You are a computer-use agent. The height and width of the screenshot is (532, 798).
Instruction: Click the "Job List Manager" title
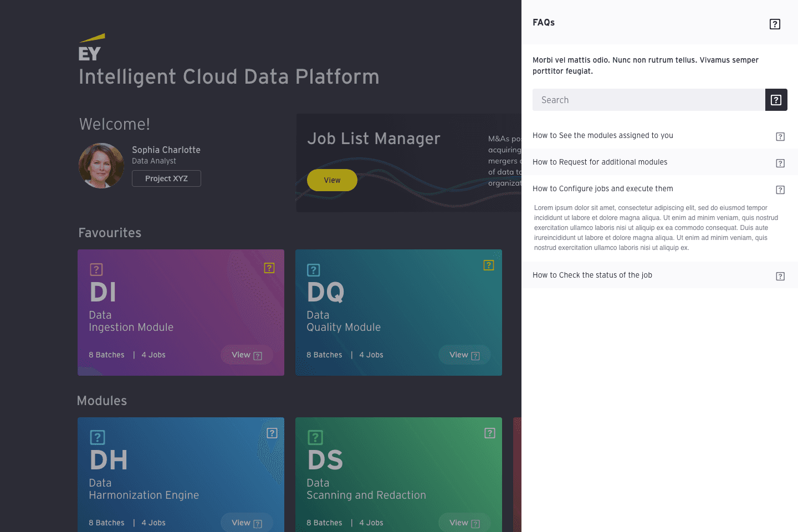374,139
